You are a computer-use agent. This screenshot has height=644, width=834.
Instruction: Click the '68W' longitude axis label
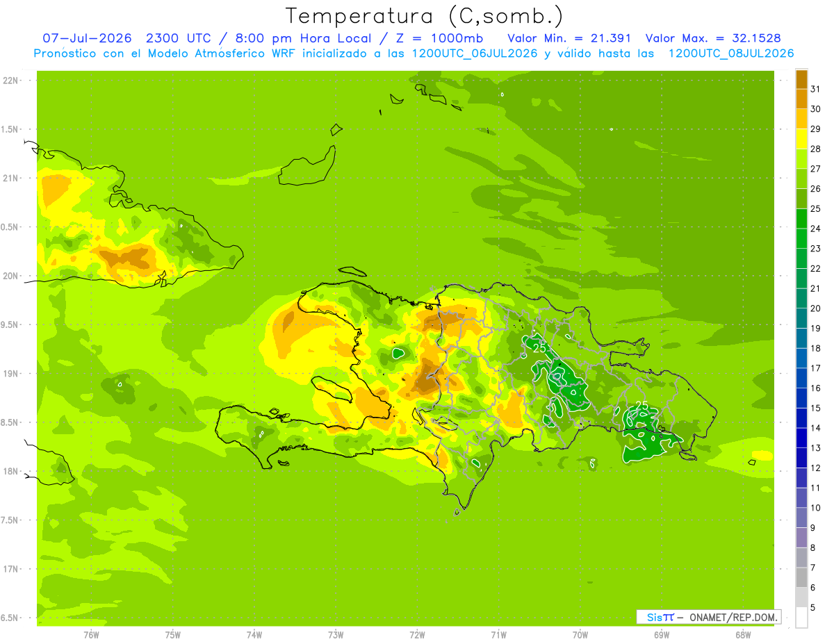pyautogui.click(x=743, y=634)
